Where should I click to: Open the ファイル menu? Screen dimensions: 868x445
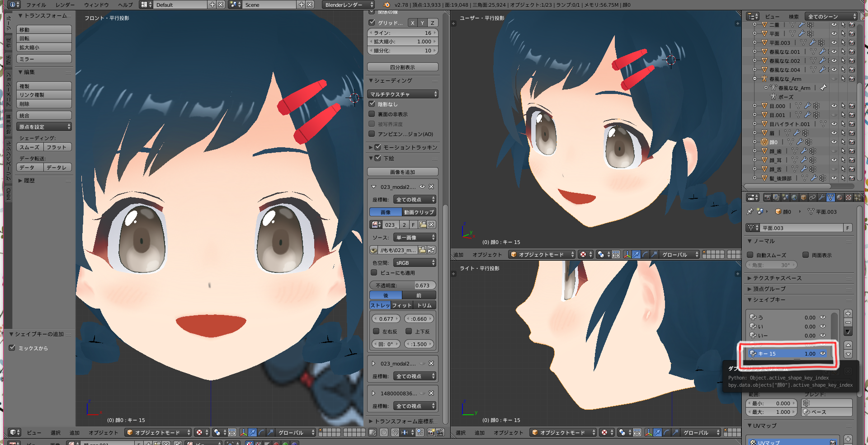36,5
